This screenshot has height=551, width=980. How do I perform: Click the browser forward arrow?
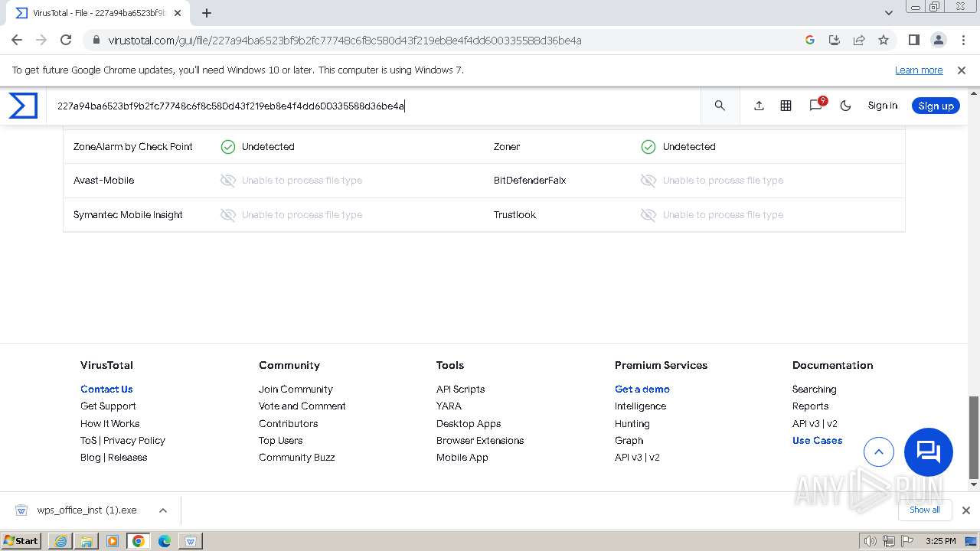[41, 40]
